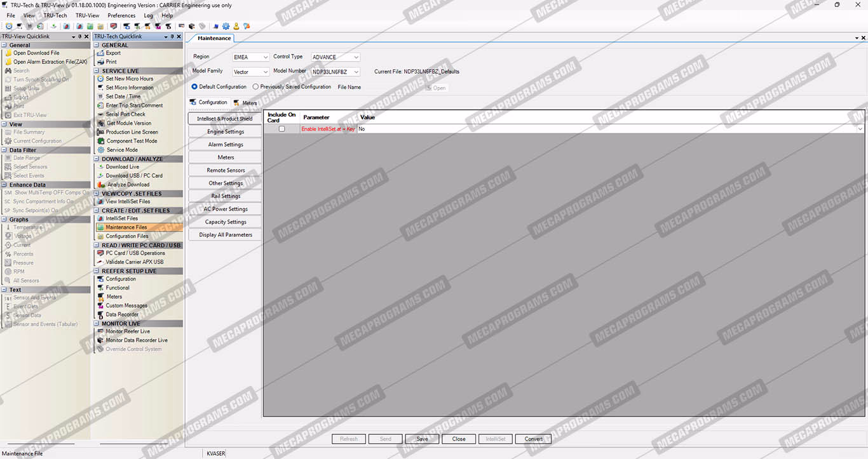This screenshot has height=459, width=868.
Task: Select AC Power Settings category
Action: click(226, 209)
